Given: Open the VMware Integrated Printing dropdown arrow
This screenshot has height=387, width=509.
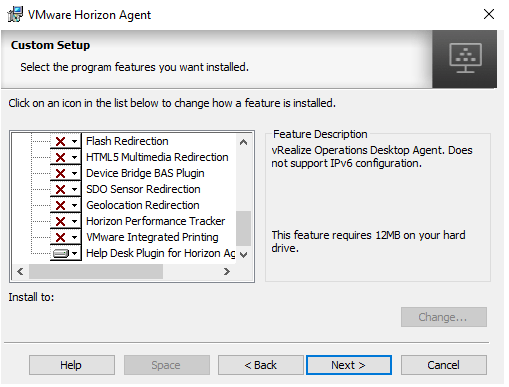Looking at the screenshot, I should tap(75, 237).
